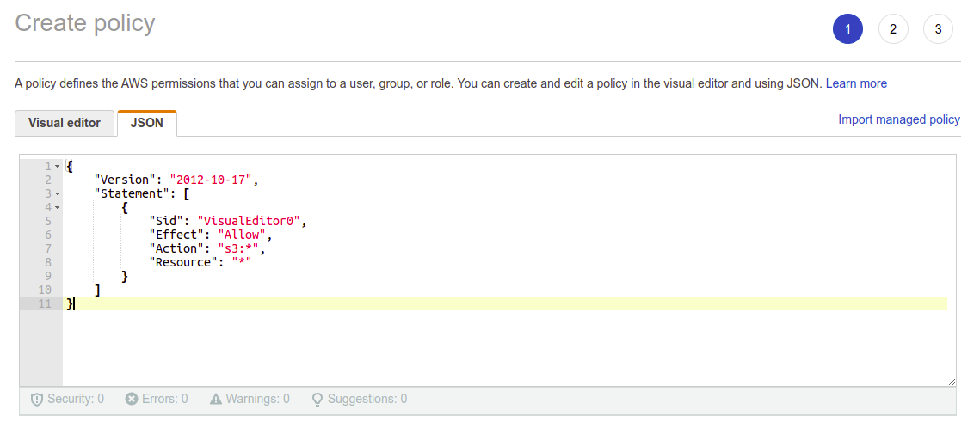Fold the statement object on line 4
The width and height of the screenshot is (980, 428).
click(57, 207)
